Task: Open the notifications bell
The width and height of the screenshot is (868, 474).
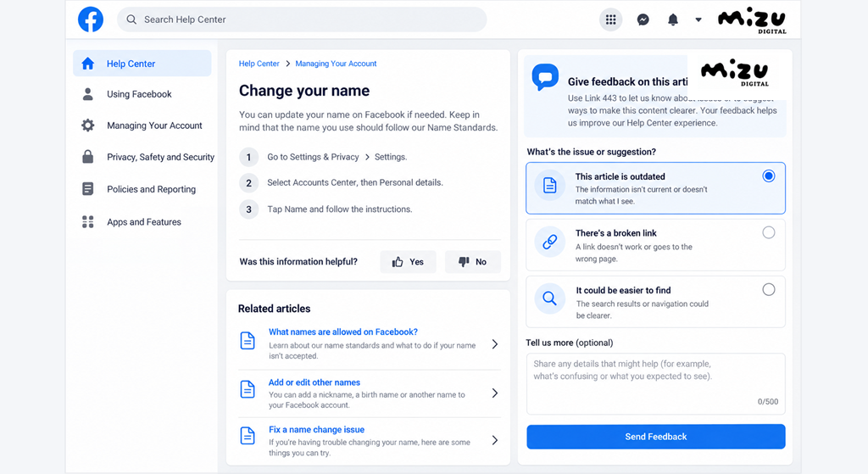Action: [x=672, y=20]
